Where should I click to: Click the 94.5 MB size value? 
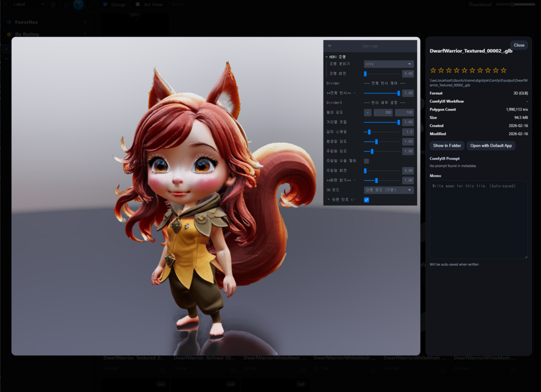pos(521,118)
